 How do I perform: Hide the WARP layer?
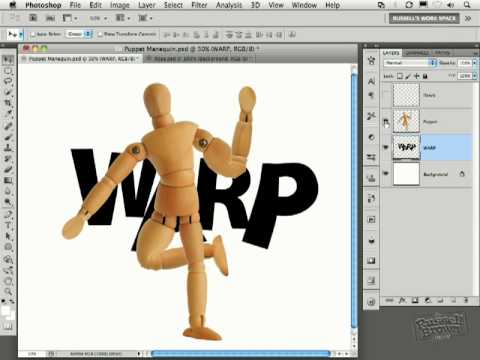[386, 147]
